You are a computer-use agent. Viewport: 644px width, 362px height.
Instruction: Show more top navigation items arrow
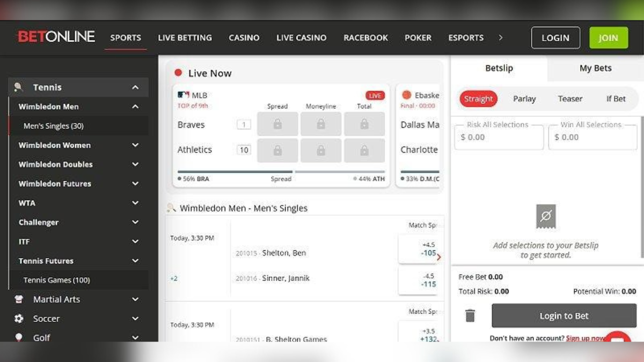click(x=501, y=38)
